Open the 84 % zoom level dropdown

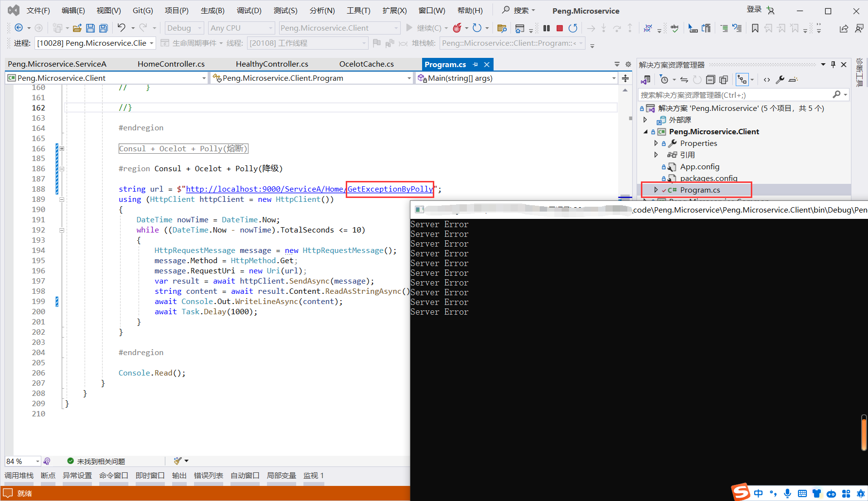(23, 461)
